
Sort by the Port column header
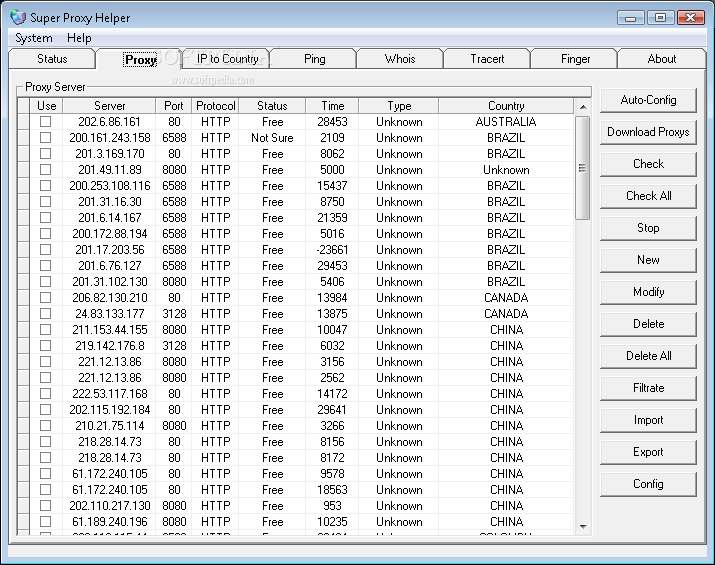pos(174,106)
